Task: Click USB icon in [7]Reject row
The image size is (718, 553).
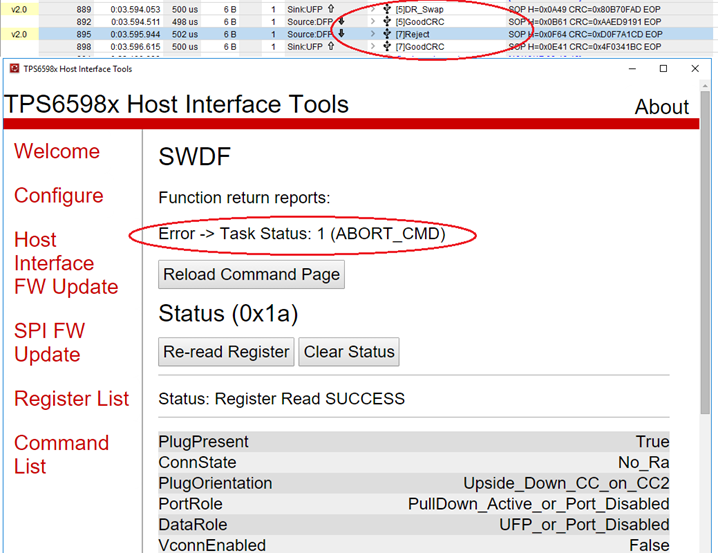Action: pyautogui.click(x=387, y=34)
